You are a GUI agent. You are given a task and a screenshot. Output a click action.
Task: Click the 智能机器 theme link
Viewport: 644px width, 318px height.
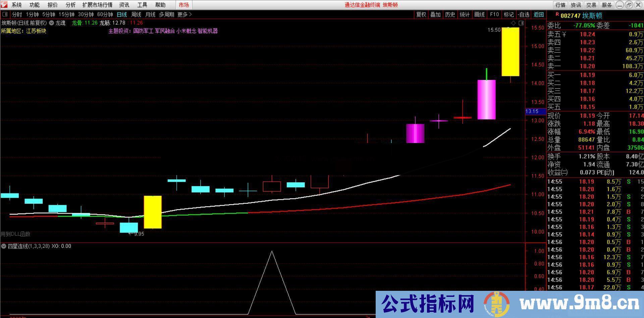point(208,31)
